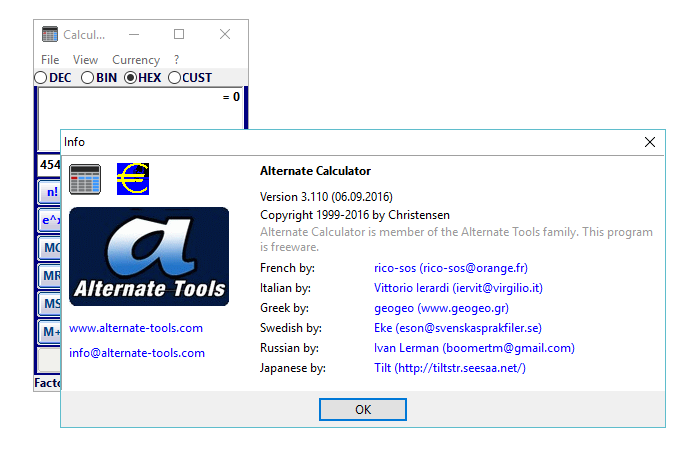The width and height of the screenshot is (694, 461).
Task: Click the OK button in Info dialog
Action: (x=363, y=409)
